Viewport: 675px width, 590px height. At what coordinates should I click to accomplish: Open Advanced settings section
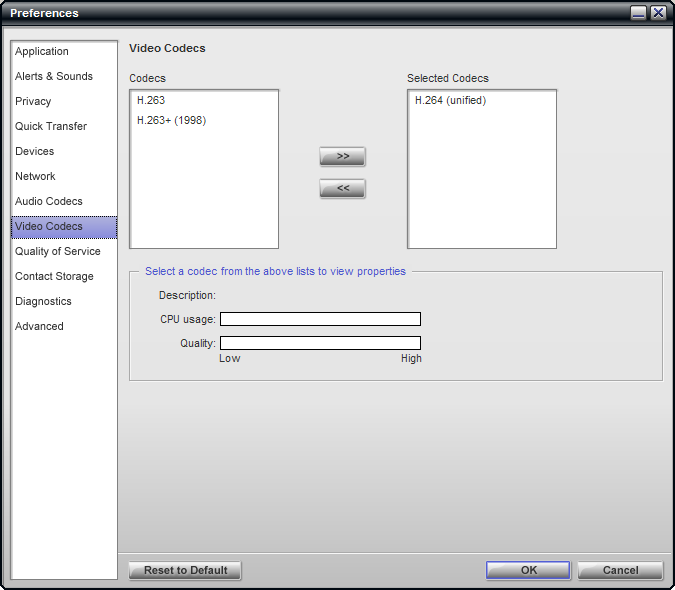(x=39, y=326)
